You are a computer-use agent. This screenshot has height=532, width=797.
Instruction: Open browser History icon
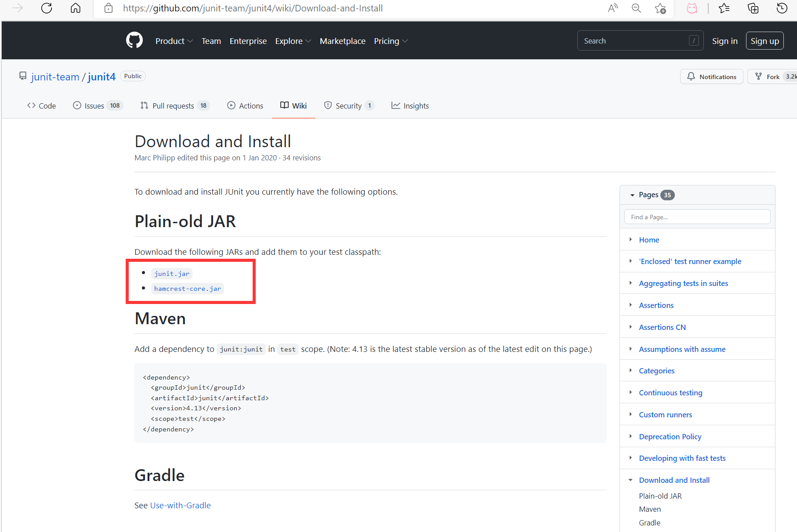782,8
